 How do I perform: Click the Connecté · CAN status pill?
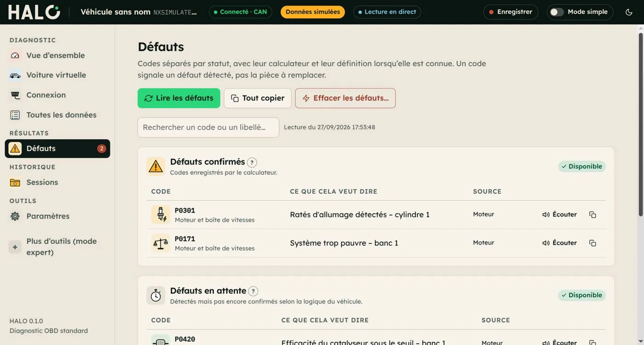pos(240,12)
